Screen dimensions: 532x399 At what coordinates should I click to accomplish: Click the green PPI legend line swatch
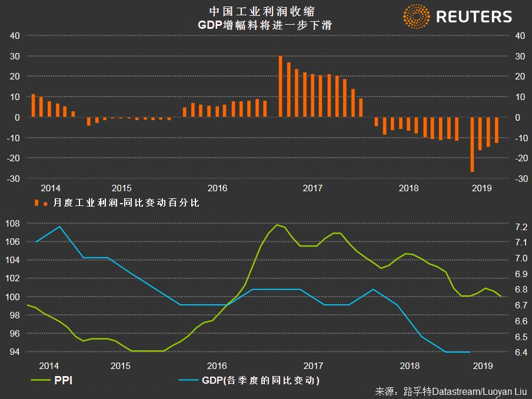point(41,380)
